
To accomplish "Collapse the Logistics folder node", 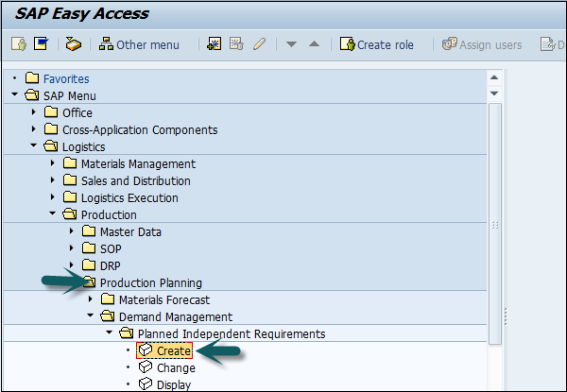I will tap(35, 147).
